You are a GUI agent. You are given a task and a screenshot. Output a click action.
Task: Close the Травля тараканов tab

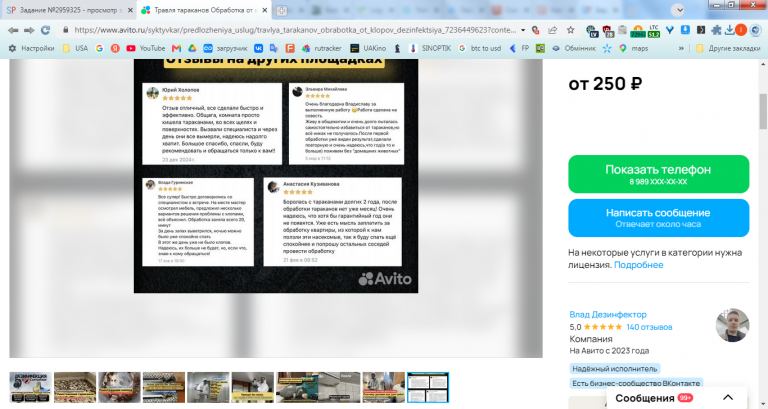tap(264, 10)
